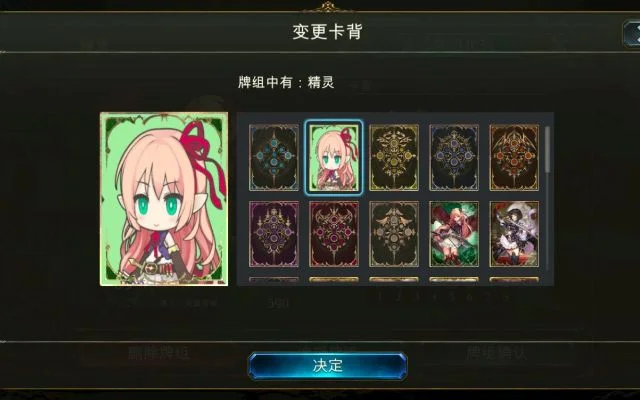Choose the orange winged card back

tap(514, 158)
